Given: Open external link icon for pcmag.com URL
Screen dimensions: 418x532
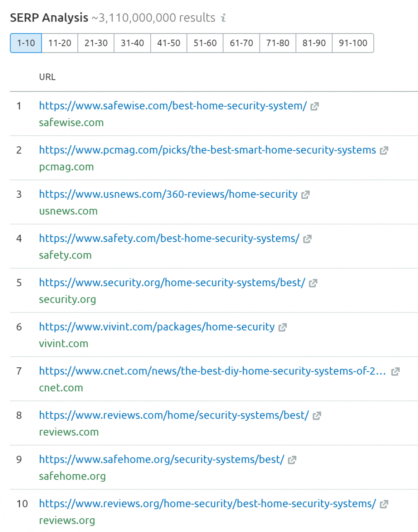Looking at the screenshot, I should [x=384, y=151].
